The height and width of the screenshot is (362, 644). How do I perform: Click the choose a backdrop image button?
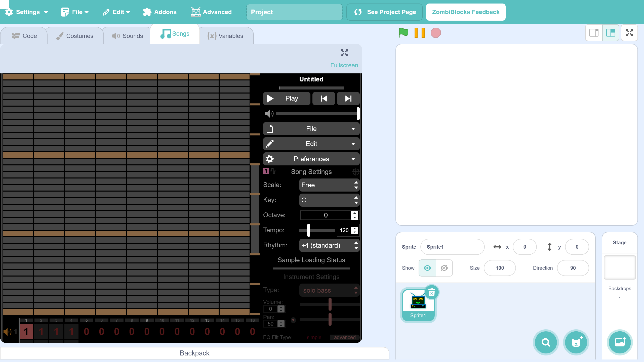(620, 342)
